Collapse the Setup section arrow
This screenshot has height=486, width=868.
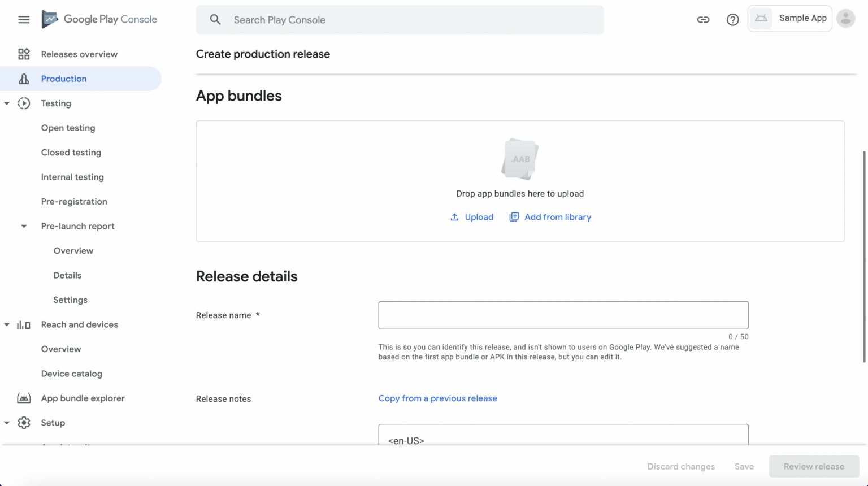7,423
